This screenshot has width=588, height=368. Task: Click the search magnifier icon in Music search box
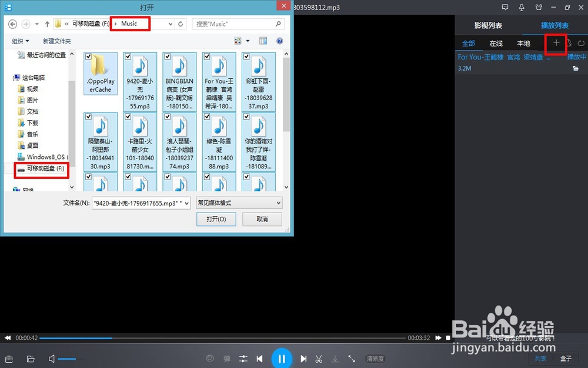(278, 24)
